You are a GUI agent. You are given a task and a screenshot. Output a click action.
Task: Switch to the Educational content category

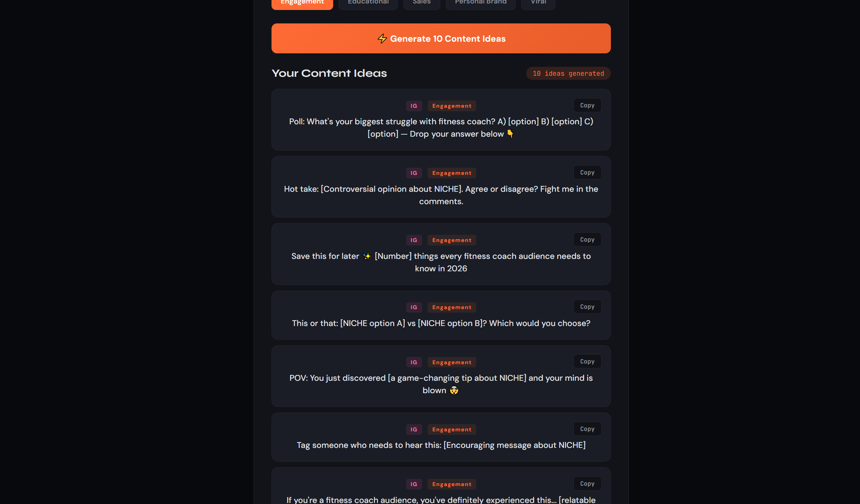368,2
